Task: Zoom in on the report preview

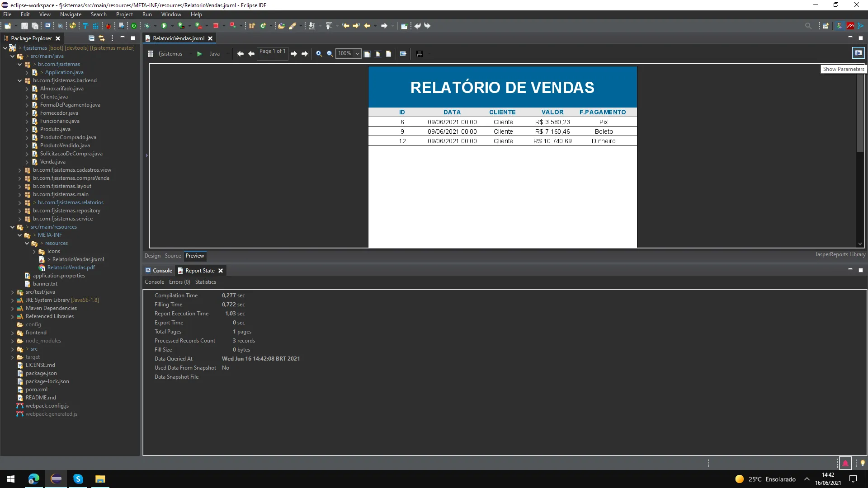Action: click(x=319, y=54)
